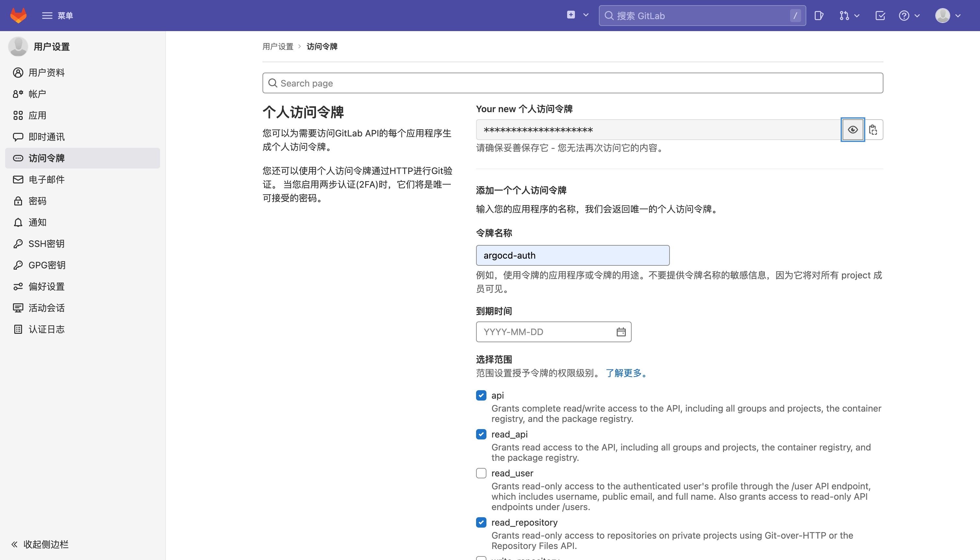Viewport: 980px width, 560px height.
Task: Click the 用户设置 breadcrumb link
Action: (x=278, y=47)
